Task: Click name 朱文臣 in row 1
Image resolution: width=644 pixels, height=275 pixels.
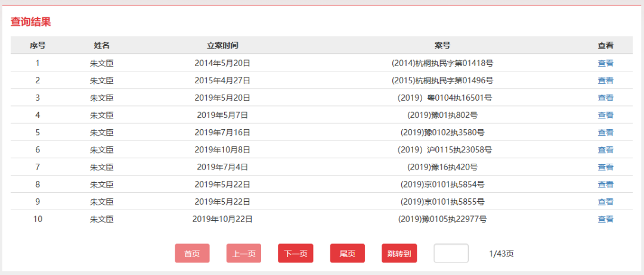Action: click(x=101, y=63)
